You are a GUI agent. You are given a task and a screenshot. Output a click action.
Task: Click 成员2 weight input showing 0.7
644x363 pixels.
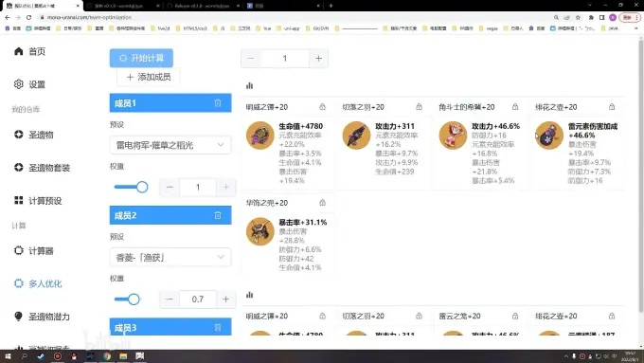(198, 299)
